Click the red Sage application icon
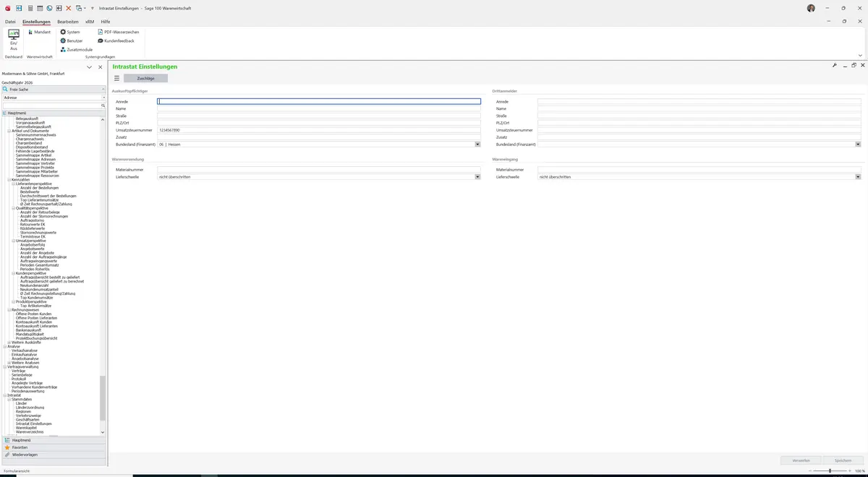868x477 pixels. coord(8,8)
